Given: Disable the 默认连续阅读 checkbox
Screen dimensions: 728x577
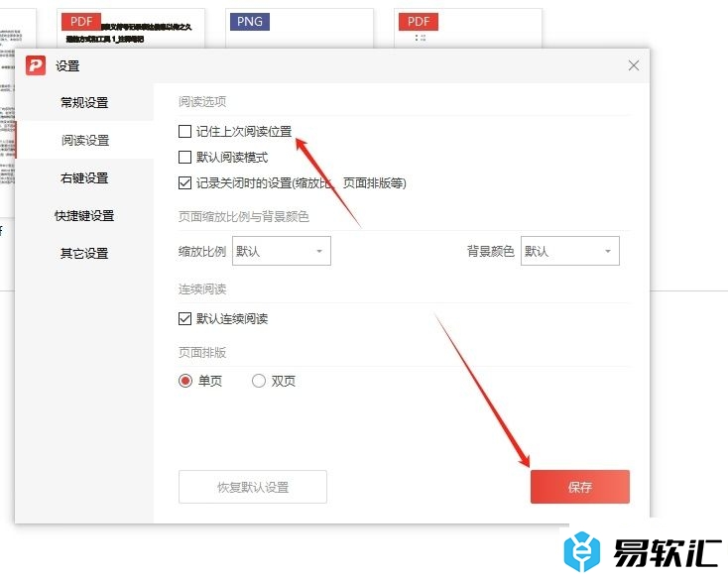Looking at the screenshot, I should [x=185, y=318].
